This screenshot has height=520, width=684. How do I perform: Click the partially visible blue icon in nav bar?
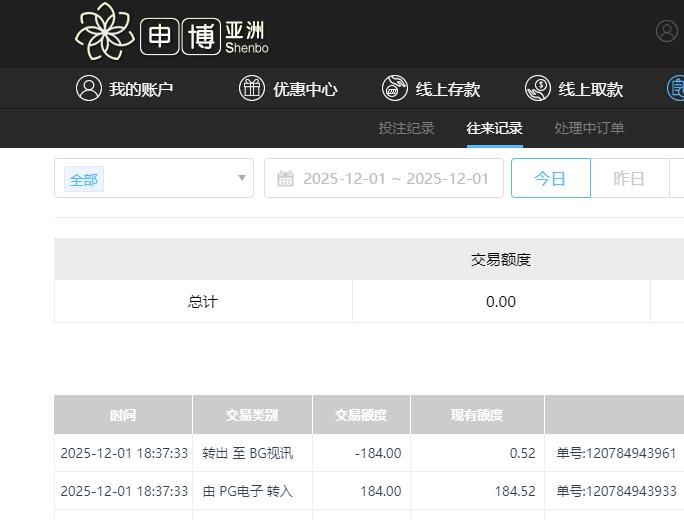coord(676,88)
